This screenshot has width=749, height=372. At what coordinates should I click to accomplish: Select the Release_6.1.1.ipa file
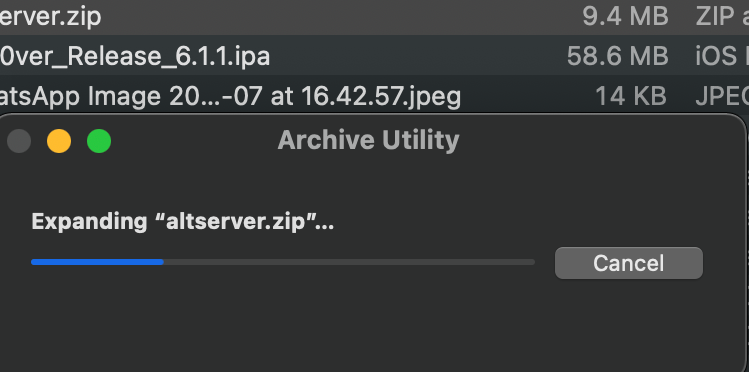click(x=374, y=56)
